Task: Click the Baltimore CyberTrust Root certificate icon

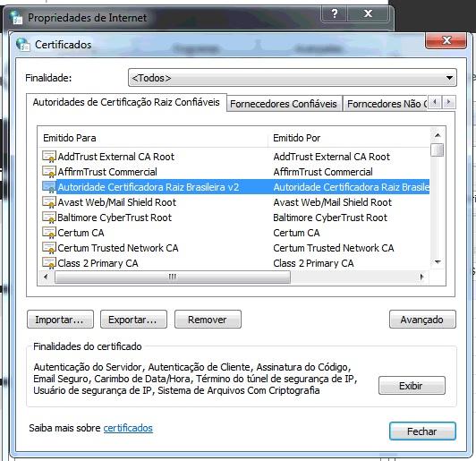Action: (x=49, y=218)
